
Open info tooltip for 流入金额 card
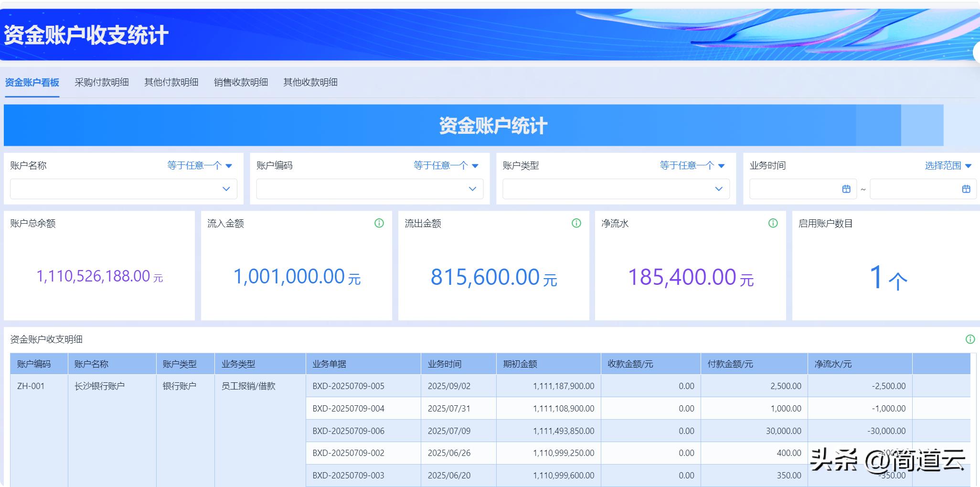379,223
